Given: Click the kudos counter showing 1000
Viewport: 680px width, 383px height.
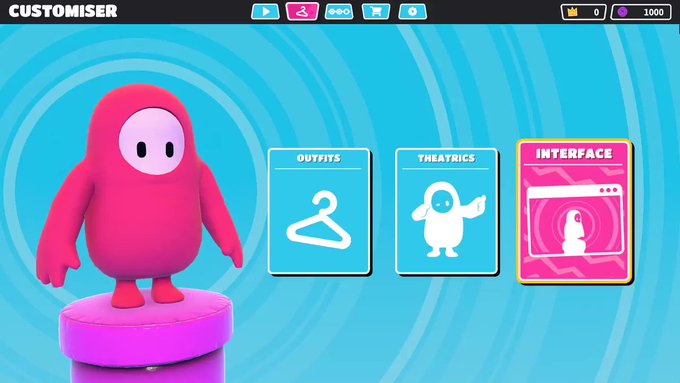Looking at the screenshot, I should pyautogui.click(x=641, y=12).
